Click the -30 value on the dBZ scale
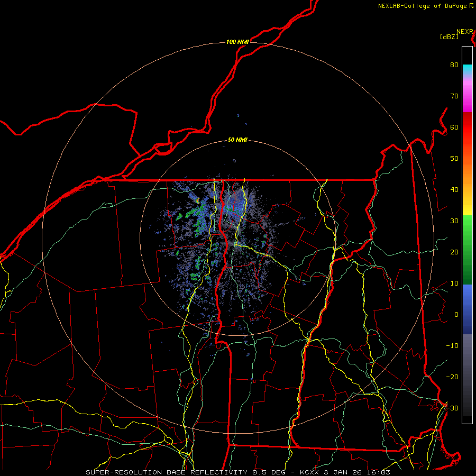The height and width of the screenshot is (476, 476). pos(452,408)
